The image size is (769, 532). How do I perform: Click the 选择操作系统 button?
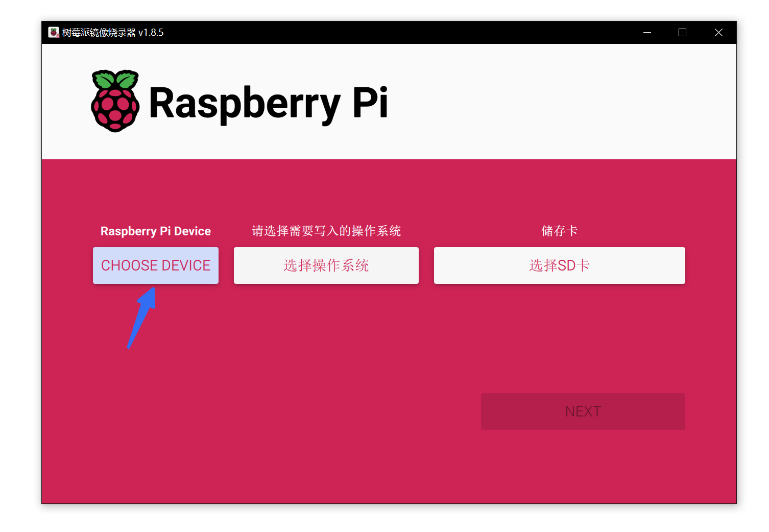click(x=326, y=265)
